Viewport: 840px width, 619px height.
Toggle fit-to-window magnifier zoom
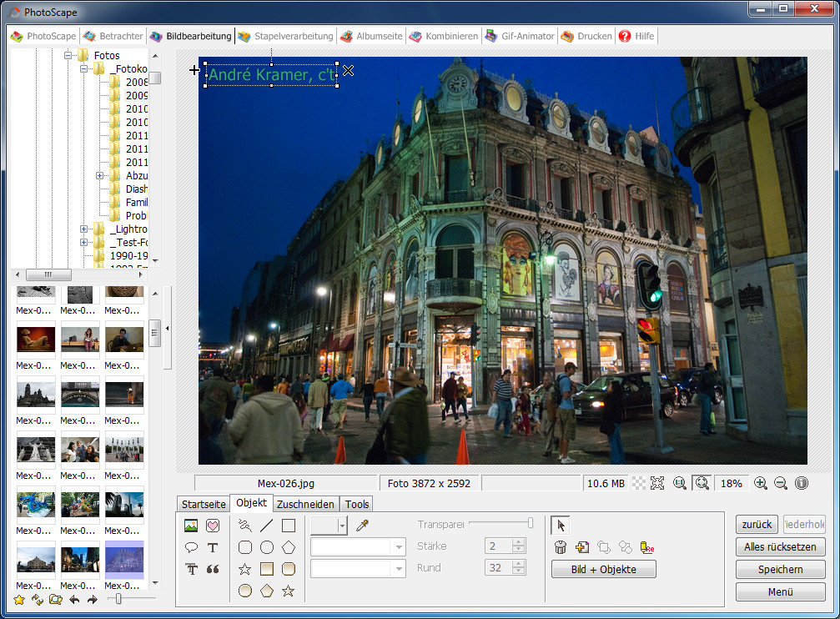[x=702, y=483]
